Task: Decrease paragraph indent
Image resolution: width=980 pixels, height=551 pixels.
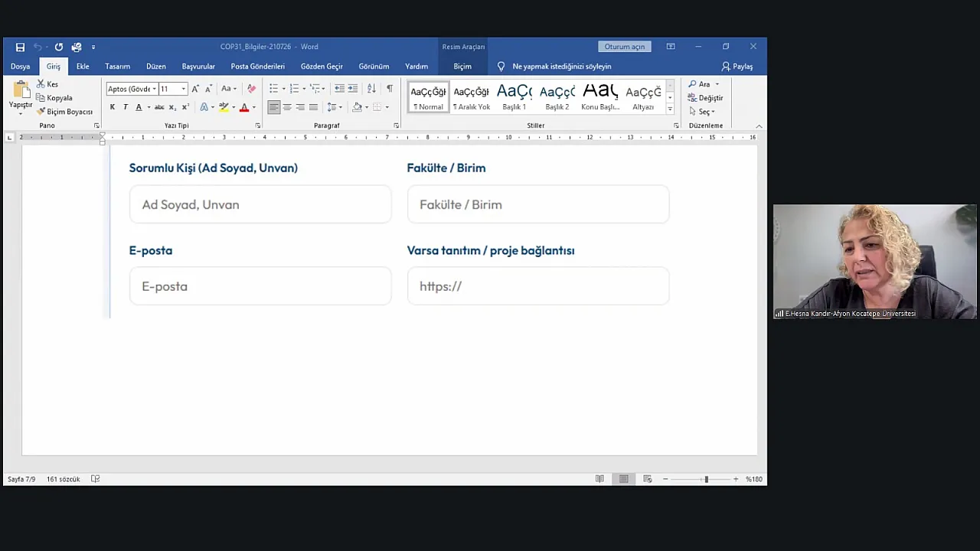Action: pyautogui.click(x=339, y=89)
